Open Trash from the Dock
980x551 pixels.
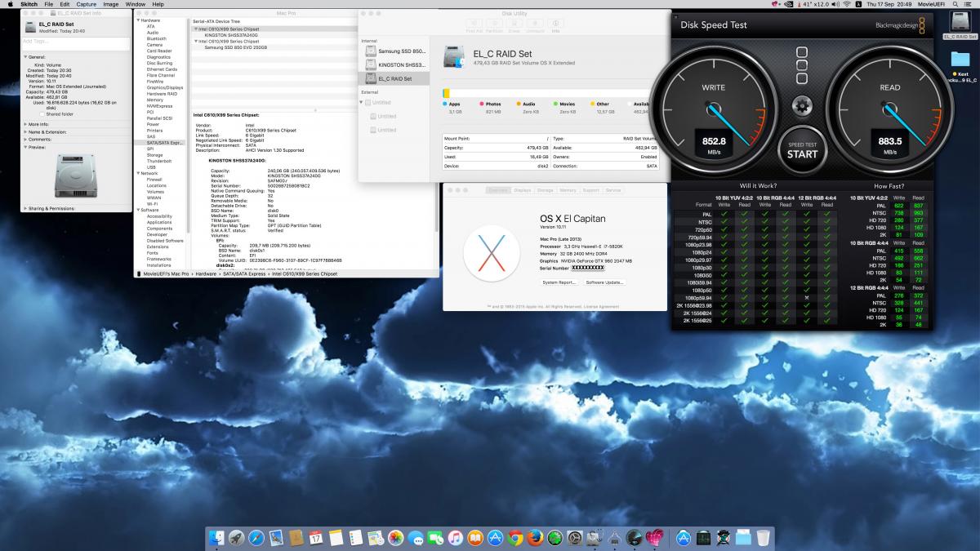click(x=763, y=538)
